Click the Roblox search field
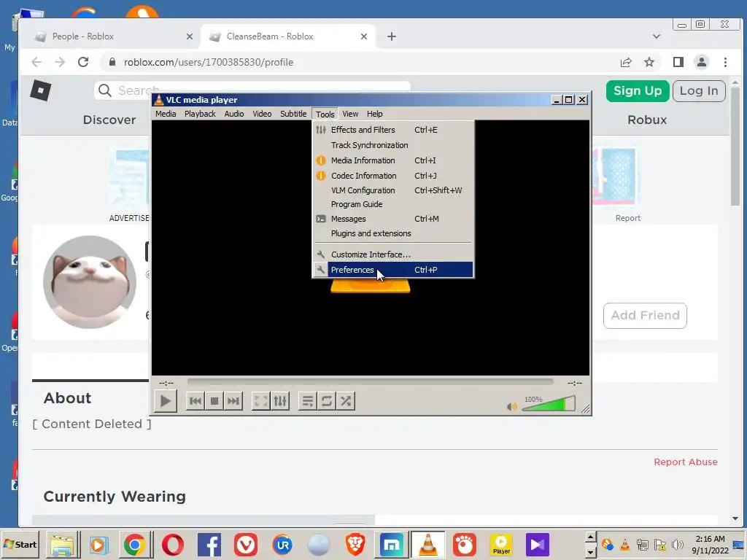747x560 pixels. click(252, 90)
